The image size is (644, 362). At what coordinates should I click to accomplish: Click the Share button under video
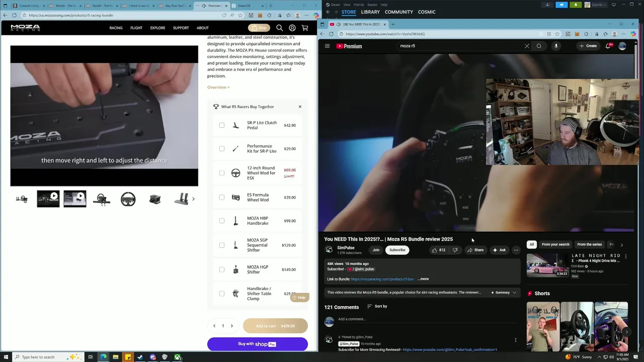(475, 250)
